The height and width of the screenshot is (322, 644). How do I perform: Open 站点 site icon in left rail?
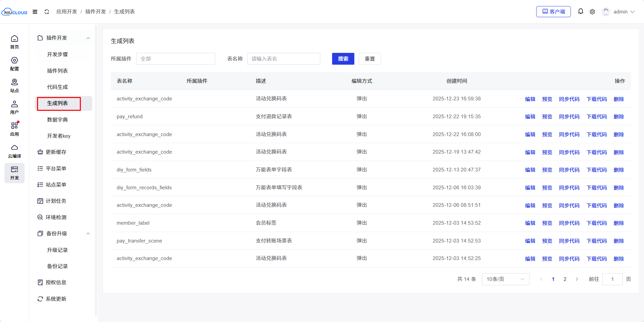tap(14, 86)
